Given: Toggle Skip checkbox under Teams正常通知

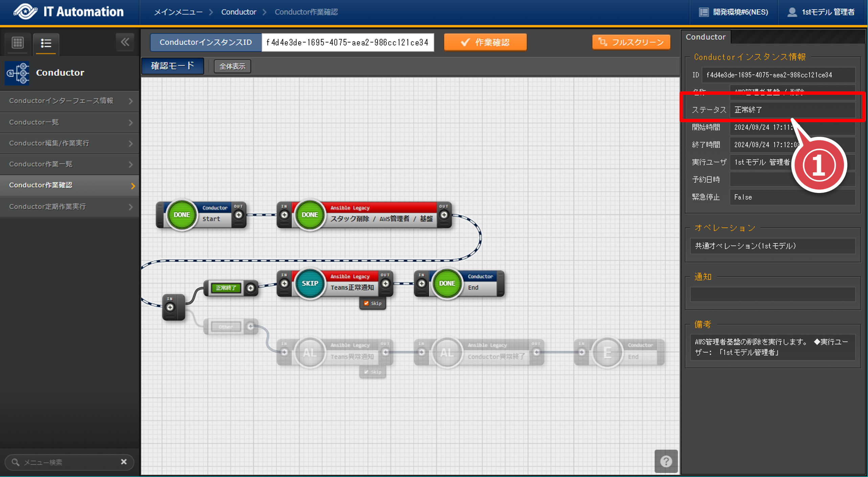Looking at the screenshot, I should (x=366, y=303).
